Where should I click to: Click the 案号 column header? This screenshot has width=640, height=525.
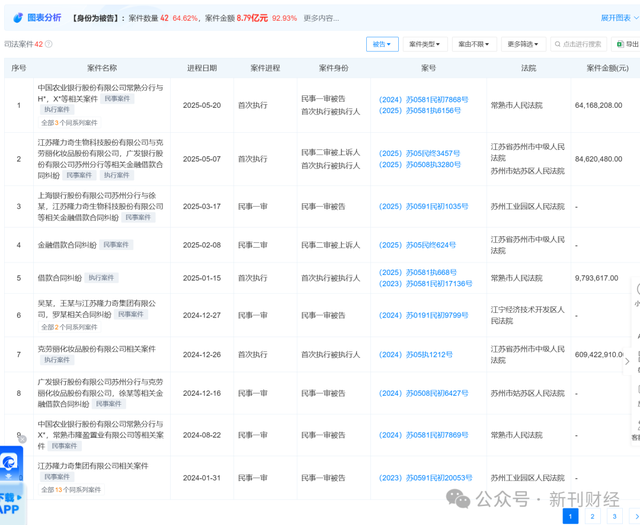(429, 68)
